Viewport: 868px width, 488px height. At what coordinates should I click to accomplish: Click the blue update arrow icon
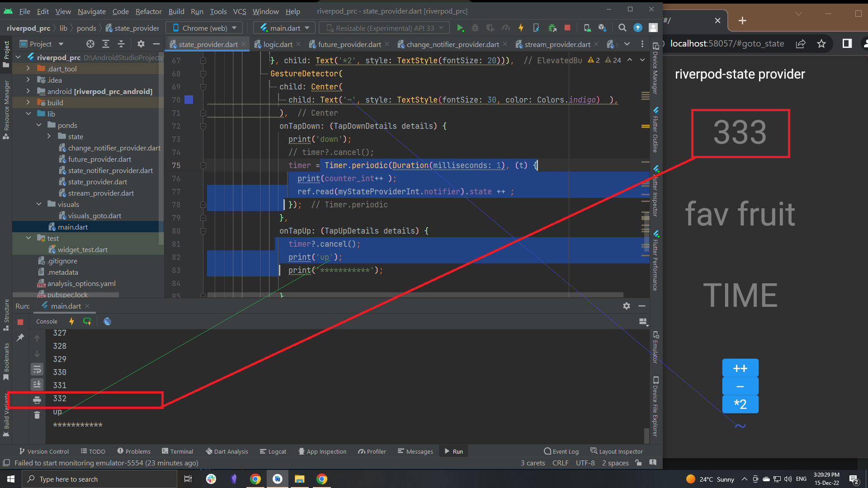pyautogui.click(x=638, y=28)
